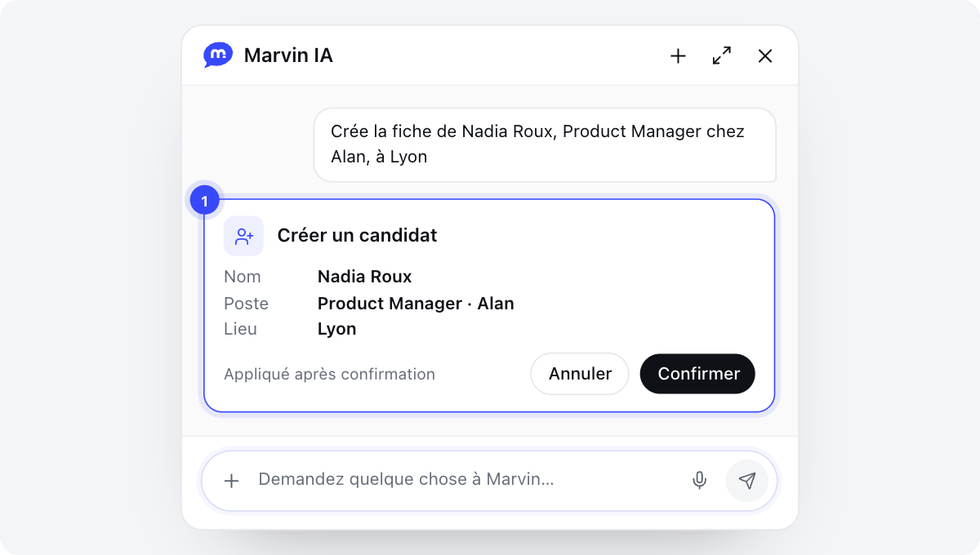Select the location value 'Lyon'

tap(337, 330)
